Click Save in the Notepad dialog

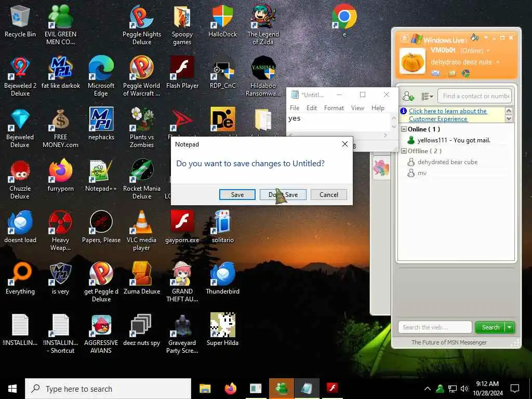tap(237, 195)
